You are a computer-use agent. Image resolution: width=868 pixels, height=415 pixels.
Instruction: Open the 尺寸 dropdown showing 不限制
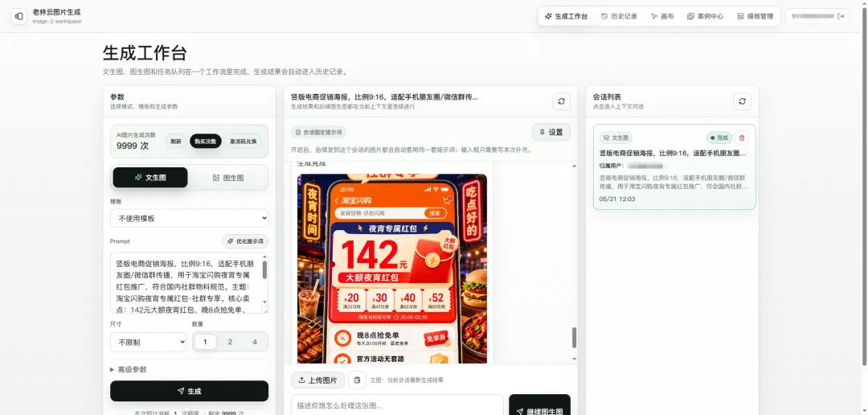(149, 343)
